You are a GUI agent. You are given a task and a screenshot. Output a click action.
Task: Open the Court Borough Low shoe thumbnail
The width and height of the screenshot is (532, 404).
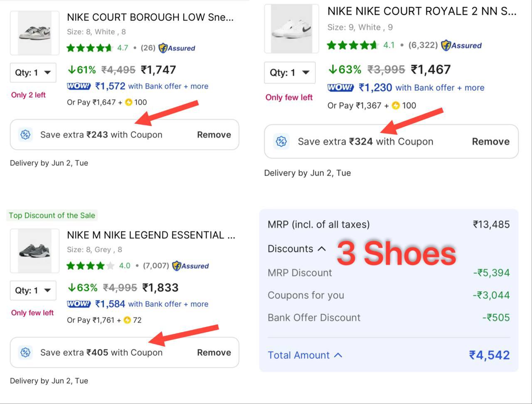pos(34,33)
